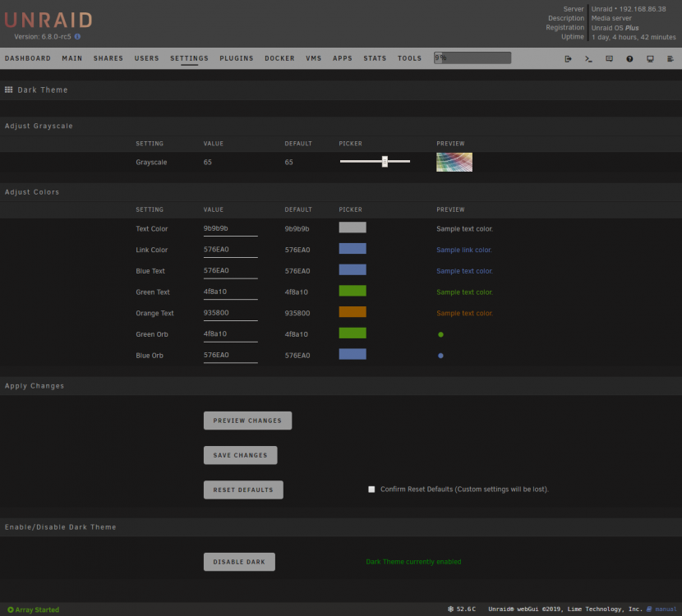Click the blue orb preview dot

(x=440, y=356)
